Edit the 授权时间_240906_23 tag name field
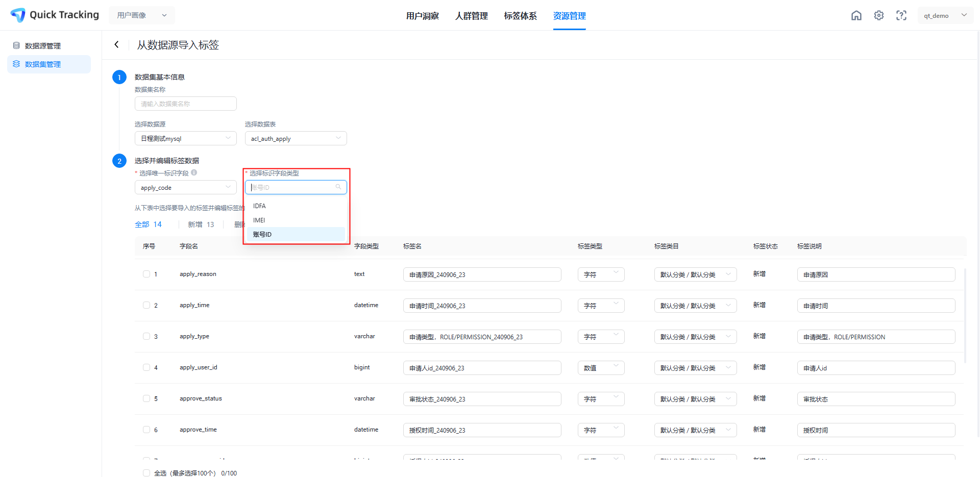Viewport: 980px width, 477px height. click(x=482, y=430)
